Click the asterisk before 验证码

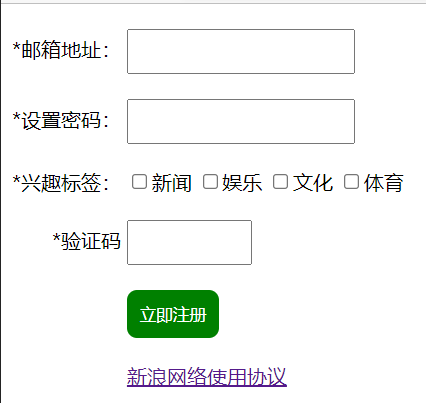(x=57, y=237)
